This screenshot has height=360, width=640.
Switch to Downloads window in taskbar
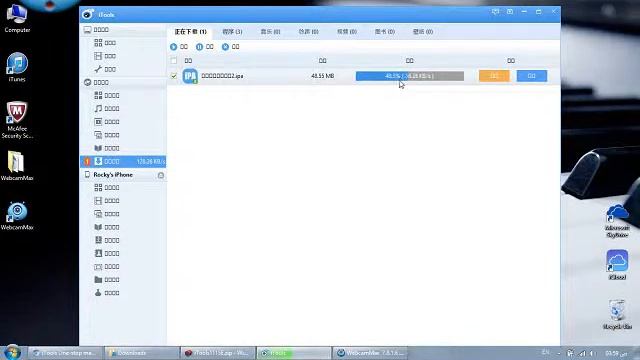142,353
